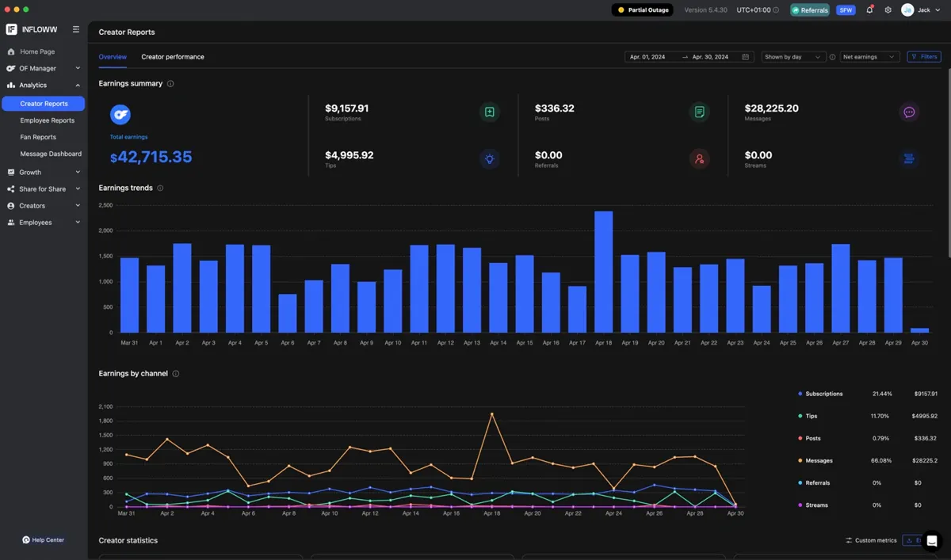This screenshot has height=560, width=951.
Task: Open Home Page from the sidebar
Action: pyautogui.click(x=37, y=51)
